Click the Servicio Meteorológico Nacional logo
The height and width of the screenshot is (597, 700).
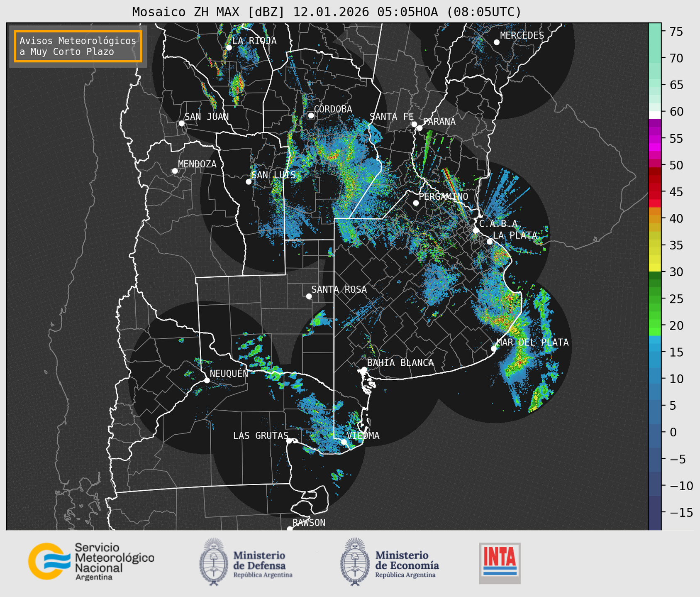tap(91, 561)
